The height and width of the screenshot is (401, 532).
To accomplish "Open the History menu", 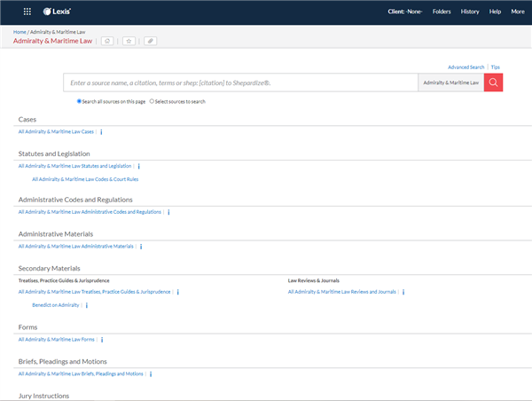I will click(470, 12).
